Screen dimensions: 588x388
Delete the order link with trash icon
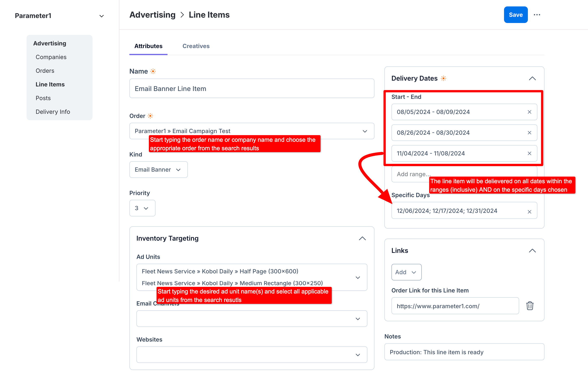530,306
